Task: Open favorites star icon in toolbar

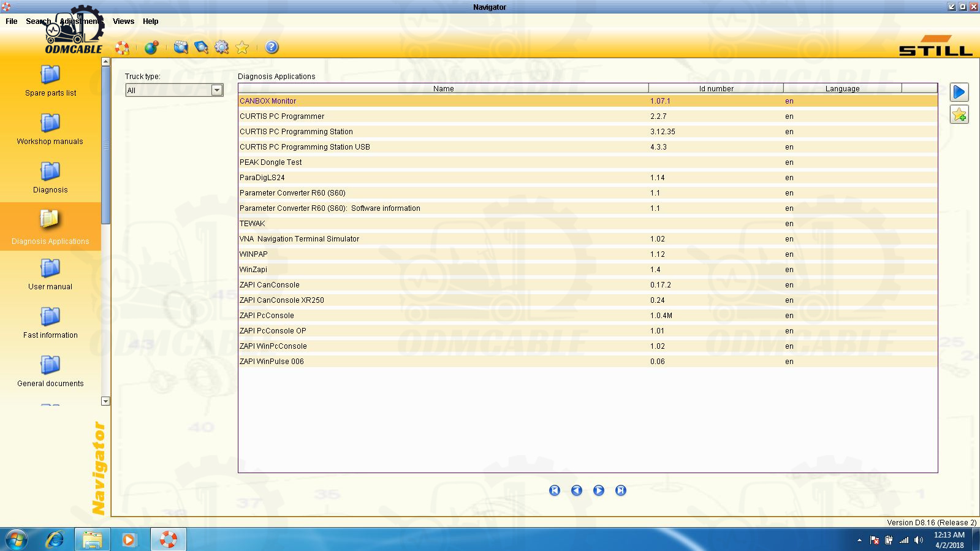Action: click(242, 47)
